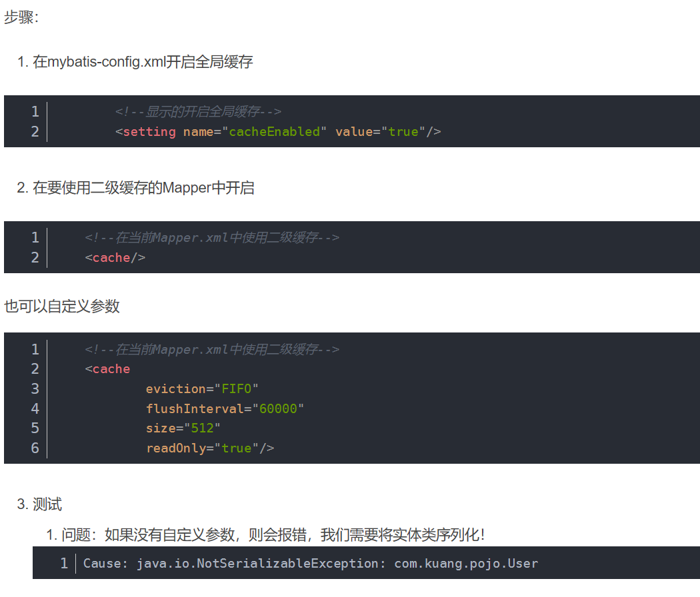Click the list item '3. 测试'

39,504
